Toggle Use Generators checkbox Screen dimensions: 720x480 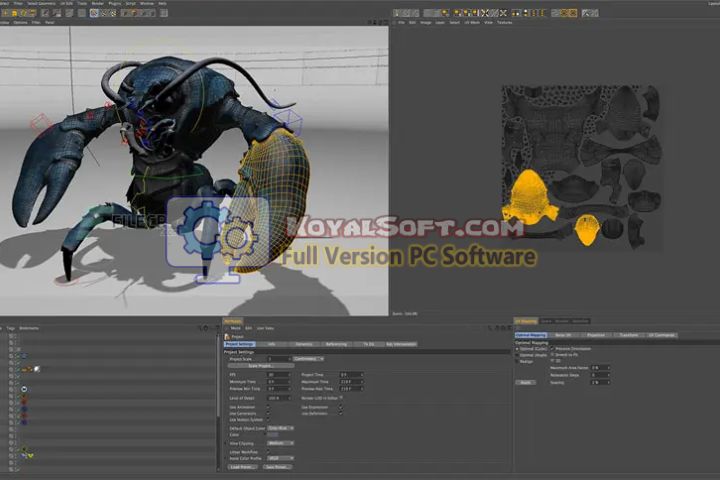point(268,413)
